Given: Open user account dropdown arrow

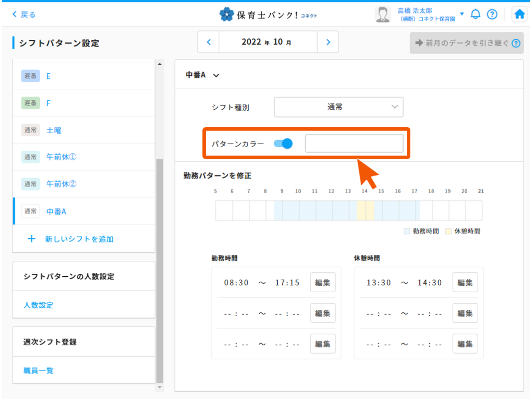Looking at the screenshot, I should point(462,14).
